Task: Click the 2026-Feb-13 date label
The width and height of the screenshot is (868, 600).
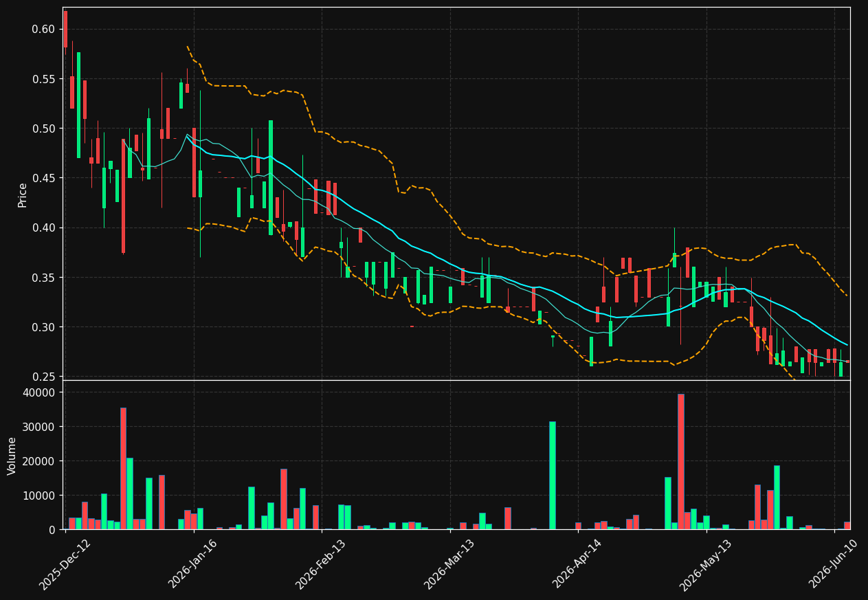Action: point(321,564)
